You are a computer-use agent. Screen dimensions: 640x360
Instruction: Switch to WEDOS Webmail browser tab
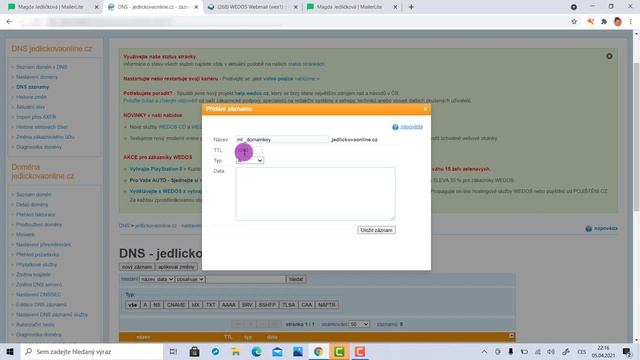click(251, 7)
